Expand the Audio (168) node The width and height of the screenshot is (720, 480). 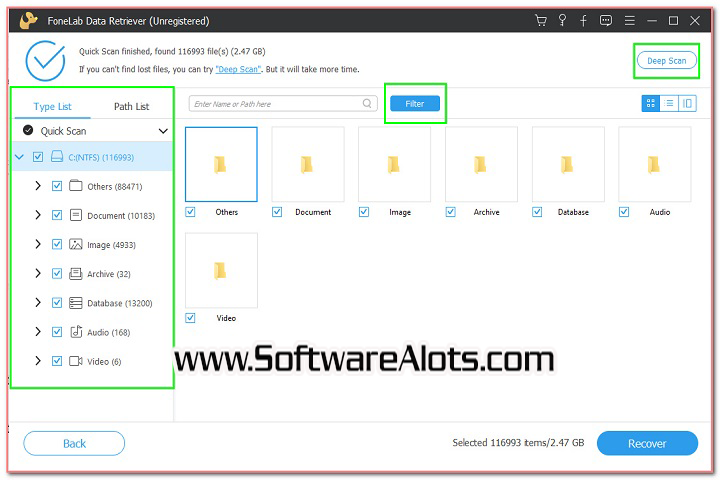click(x=38, y=332)
